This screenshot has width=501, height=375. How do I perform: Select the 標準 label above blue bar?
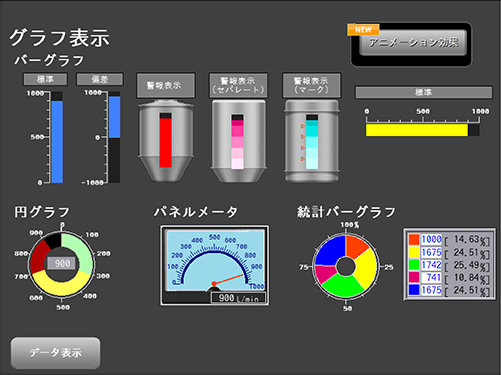(x=45, y=79)
